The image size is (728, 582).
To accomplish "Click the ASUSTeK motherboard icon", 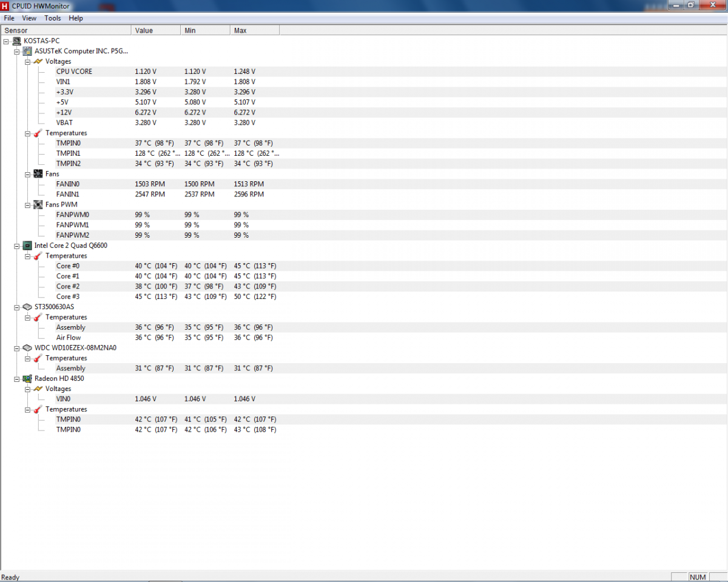I will 27,52.
